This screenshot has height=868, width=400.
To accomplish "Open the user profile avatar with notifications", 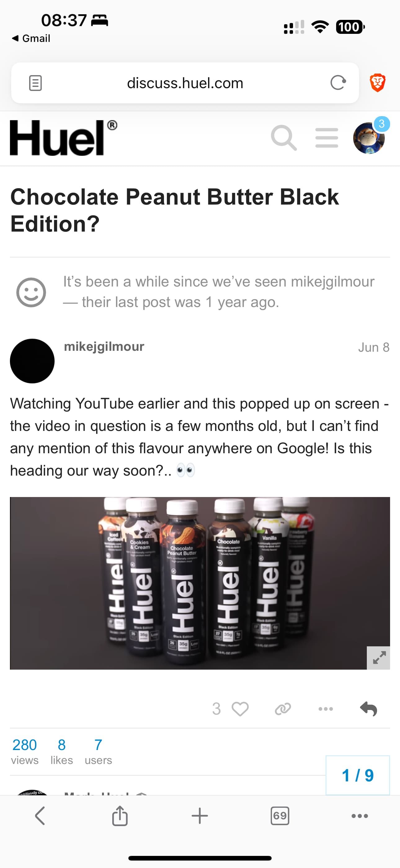I will point(369,138).
